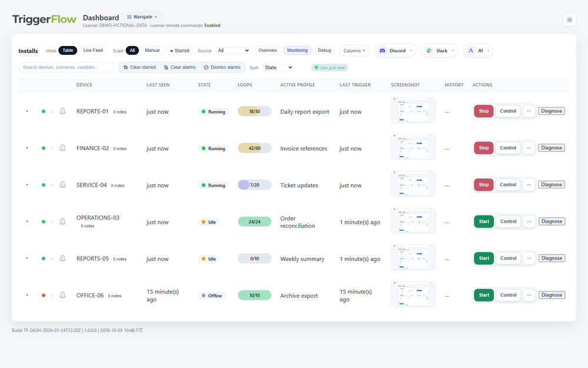Focus the Search devices input field
The height and width of the screenshot is (368, 588).
click(x=66, y=67)
